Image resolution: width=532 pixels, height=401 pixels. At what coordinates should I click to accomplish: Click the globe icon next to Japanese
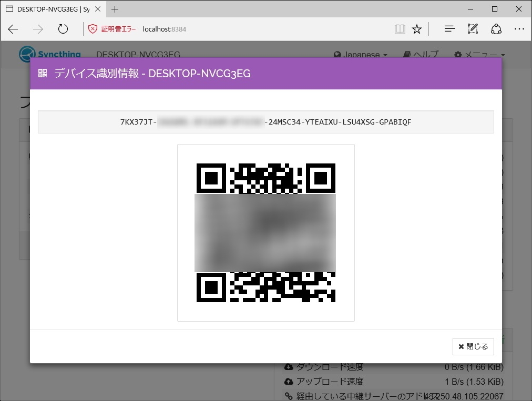336,54
